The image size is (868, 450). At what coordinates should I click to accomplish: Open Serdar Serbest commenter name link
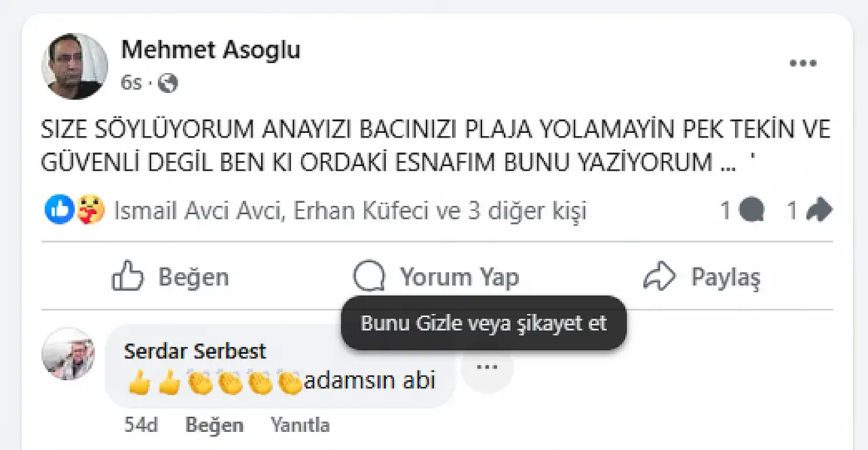click(195, 351)
